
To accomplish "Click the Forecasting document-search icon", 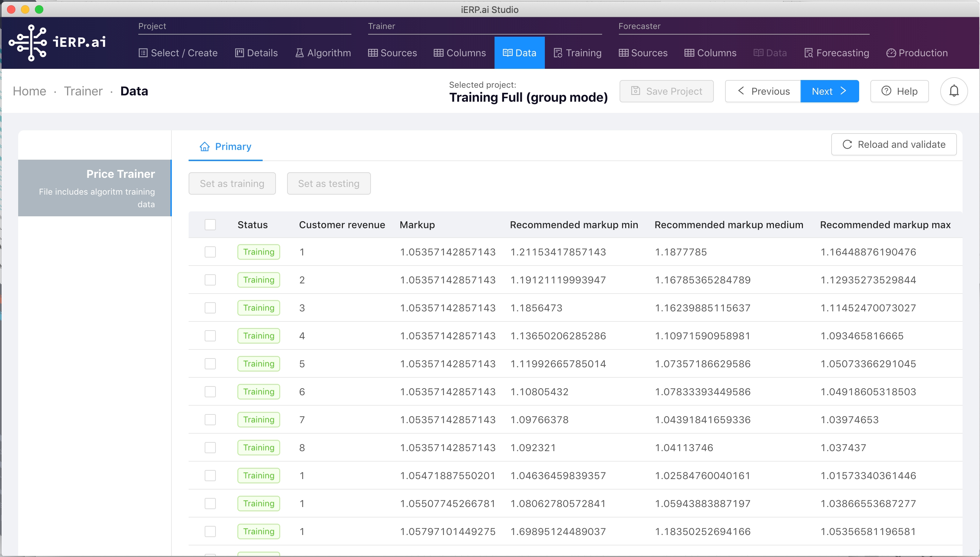I will click(808, 53).
